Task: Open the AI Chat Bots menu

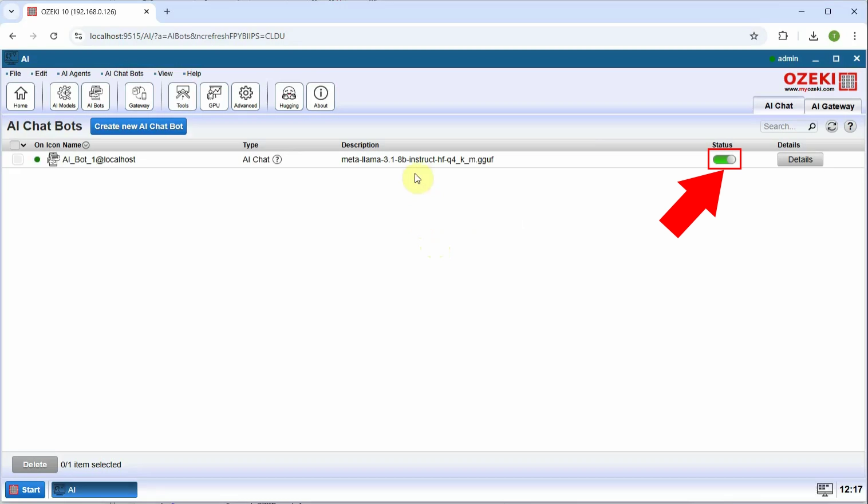Action: [124, 73]
